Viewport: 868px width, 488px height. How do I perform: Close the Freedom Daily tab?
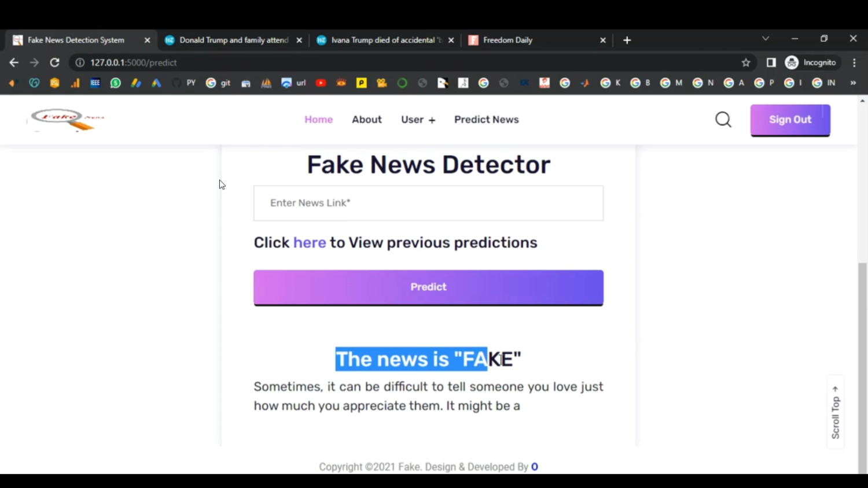(603, 40)
